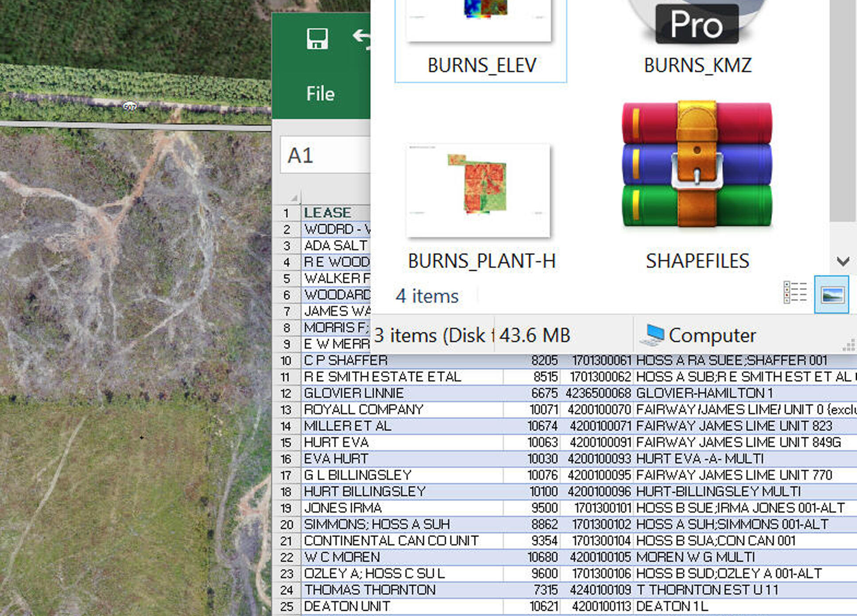Select the BURNS_PLANT-H thumbnail

pos(478,191)
